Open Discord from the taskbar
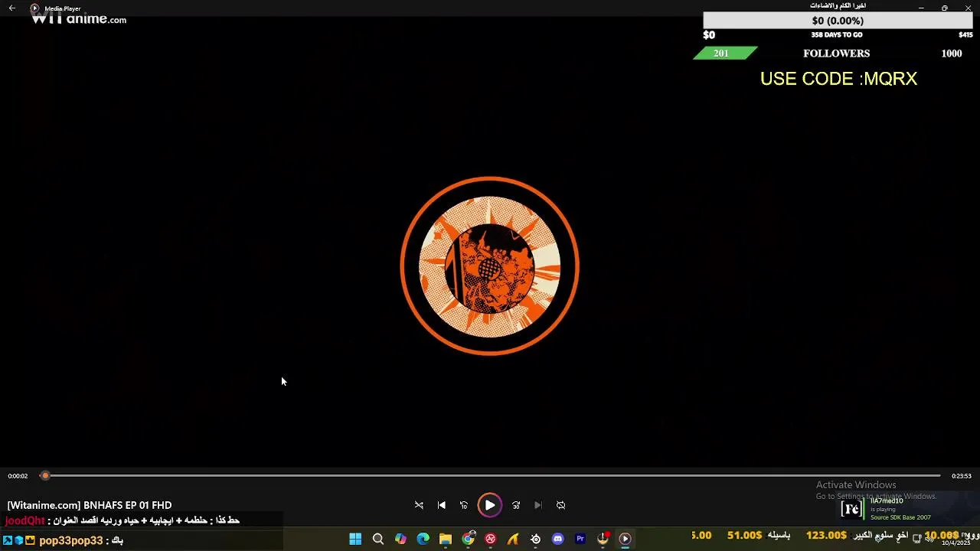Viewport: 980px width, 551px height. pyautogui.click(x=558, y=539)
